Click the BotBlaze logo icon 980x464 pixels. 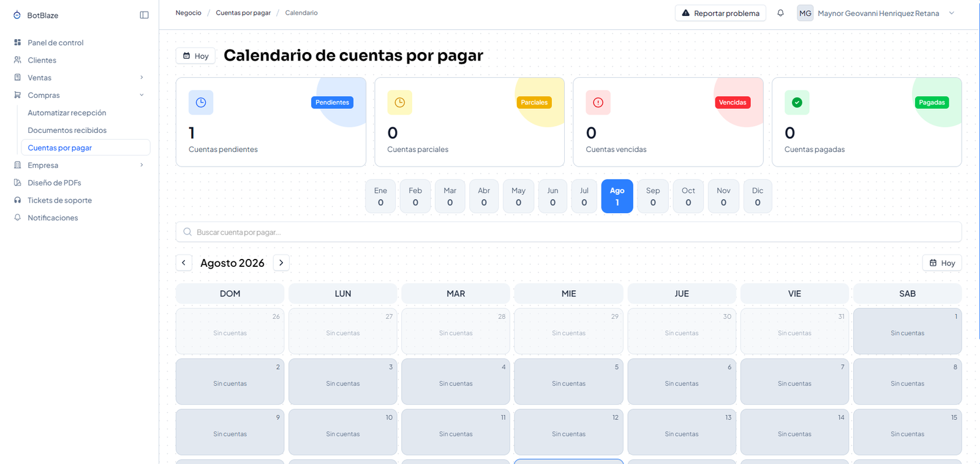click(x=17, y=15)
